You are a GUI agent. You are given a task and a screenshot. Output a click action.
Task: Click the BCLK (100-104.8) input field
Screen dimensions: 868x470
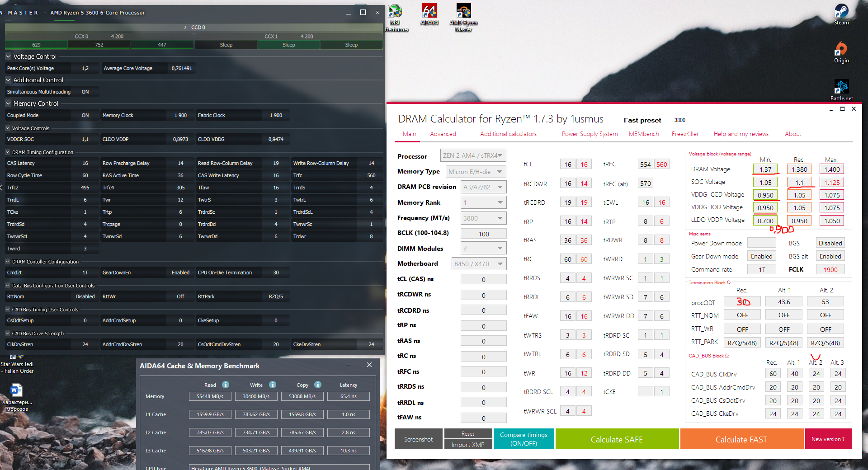click(483, 234)
